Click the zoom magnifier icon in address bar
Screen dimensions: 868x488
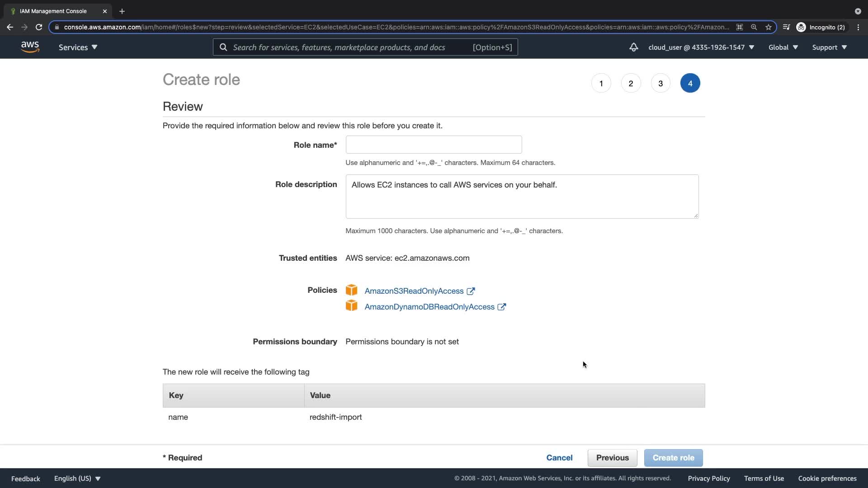(754, 27)
